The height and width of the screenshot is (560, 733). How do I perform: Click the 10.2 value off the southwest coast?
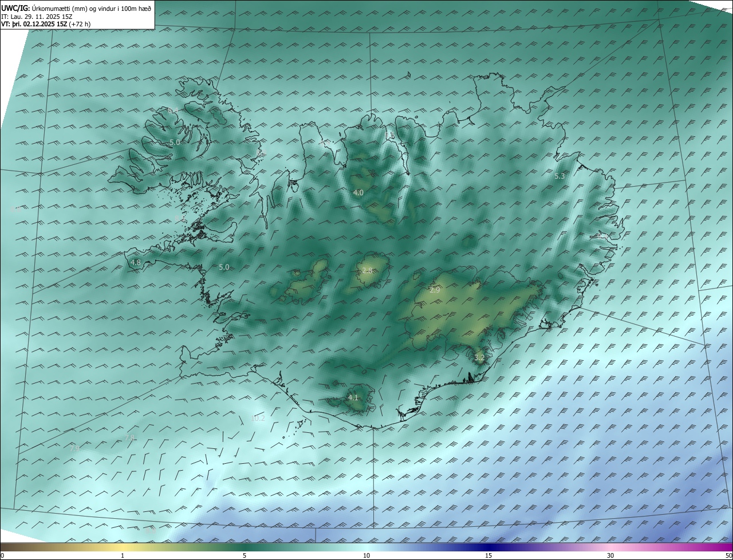258,419
